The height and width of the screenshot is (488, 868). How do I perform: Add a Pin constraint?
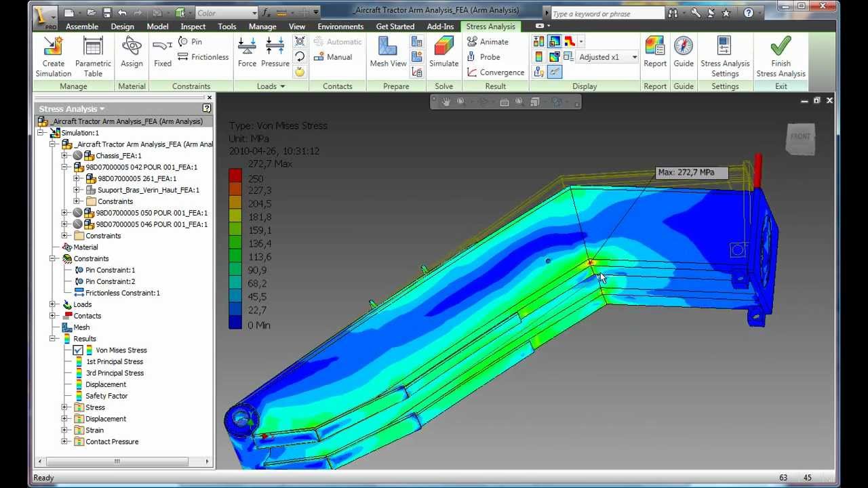click(191, 41)
